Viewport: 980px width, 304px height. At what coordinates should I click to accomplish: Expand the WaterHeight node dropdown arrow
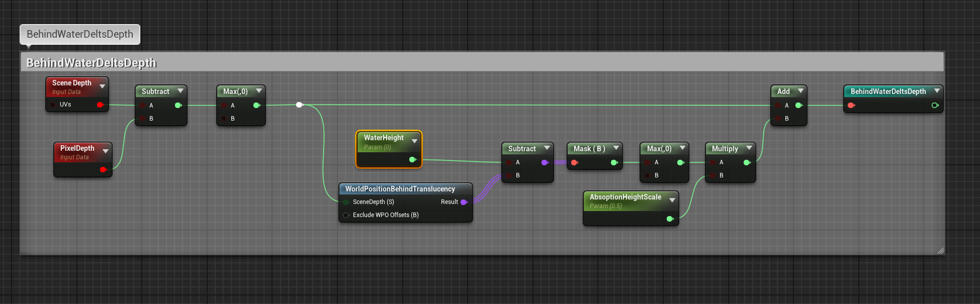tap(414, 141)
